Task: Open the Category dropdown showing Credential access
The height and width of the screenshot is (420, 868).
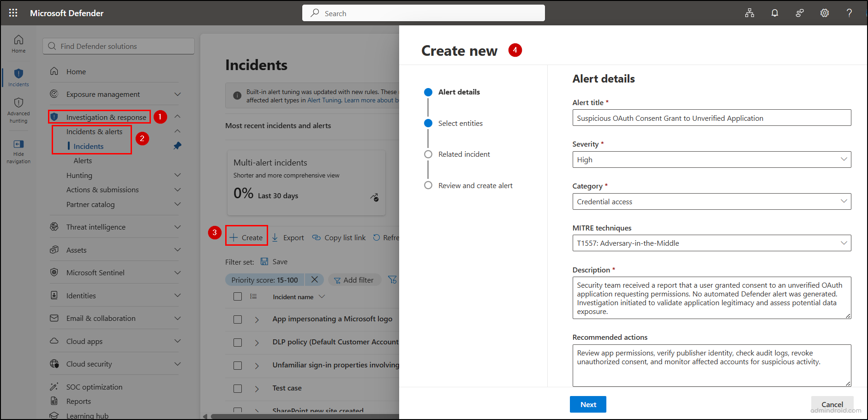Action: pyautogui.click(x=712, y=201)
